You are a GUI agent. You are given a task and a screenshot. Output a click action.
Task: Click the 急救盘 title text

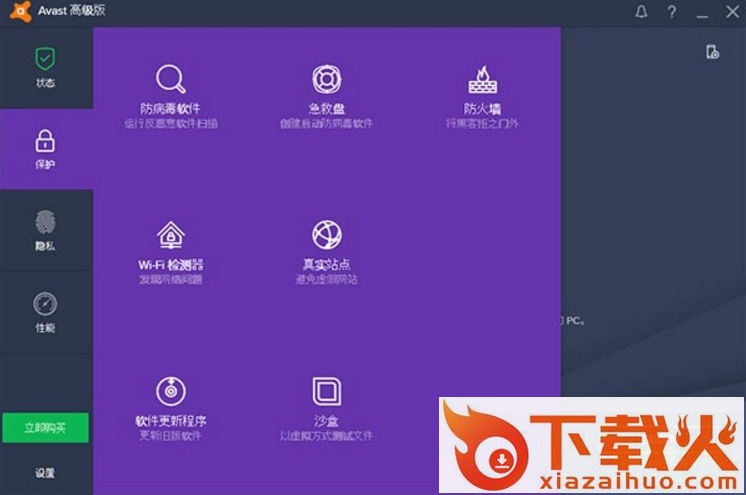coord(326,109)
